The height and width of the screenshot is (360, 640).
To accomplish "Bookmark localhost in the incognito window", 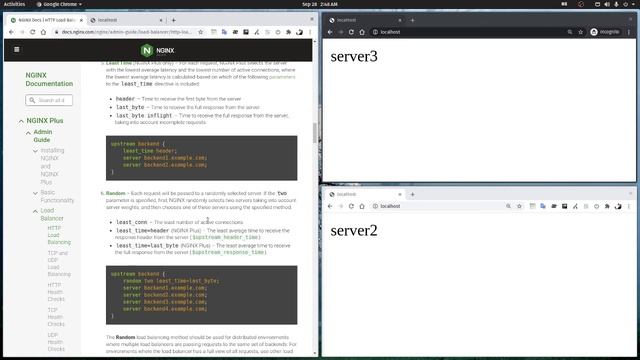I will [580, 32].
